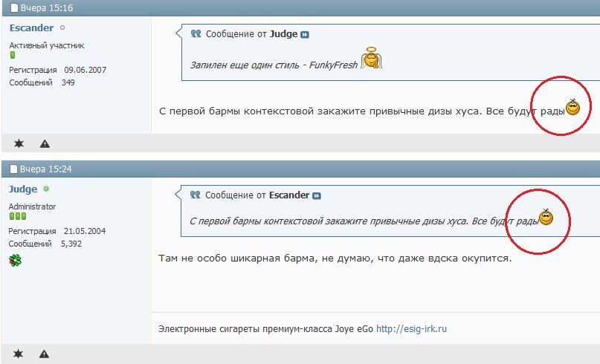
Task: Click bold name 'Escander' in quote header
Action: (289, 195)
